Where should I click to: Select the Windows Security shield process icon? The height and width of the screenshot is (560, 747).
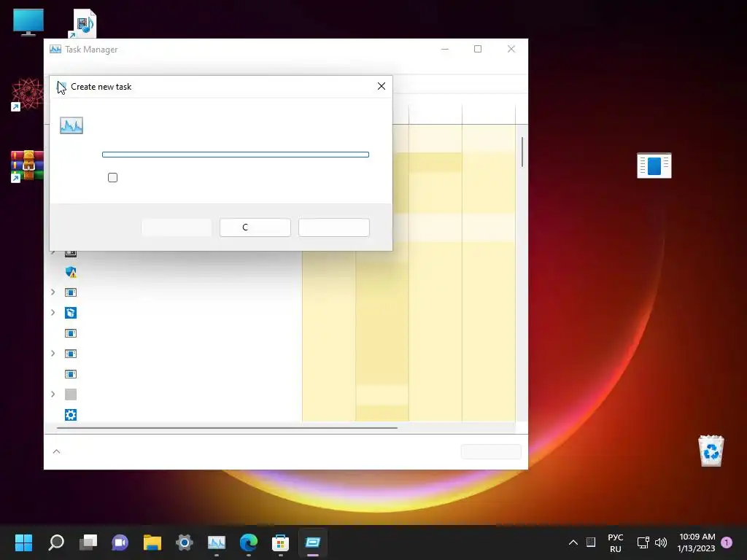pyautogui.click(x=71, y=272)
